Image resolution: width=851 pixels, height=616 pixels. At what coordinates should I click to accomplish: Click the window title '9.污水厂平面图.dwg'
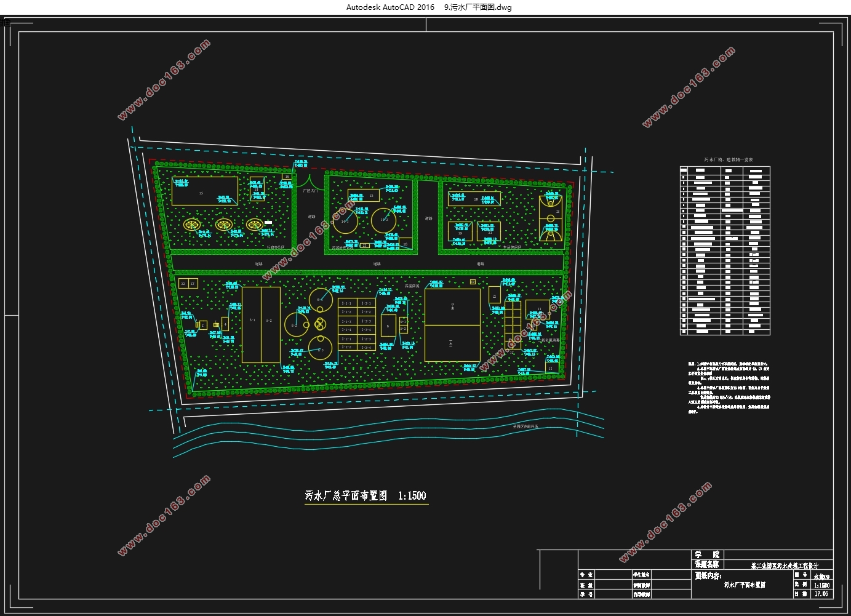point(477,7)
